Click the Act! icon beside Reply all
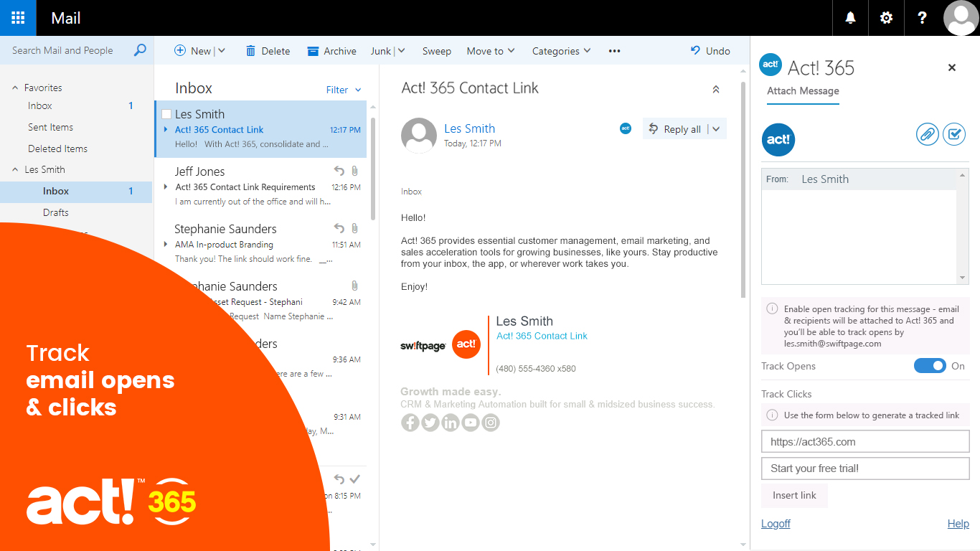The height and width of the screenshot is (551, 980). [626, 128]
